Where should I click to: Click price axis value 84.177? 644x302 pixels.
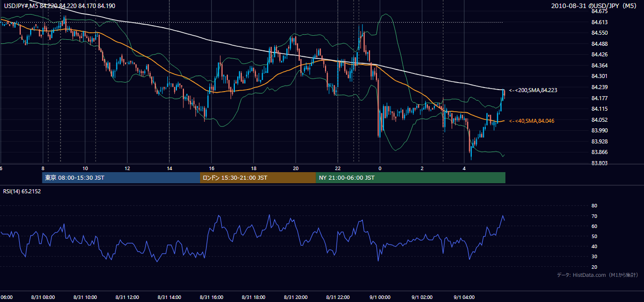click(x=600, y=98)
